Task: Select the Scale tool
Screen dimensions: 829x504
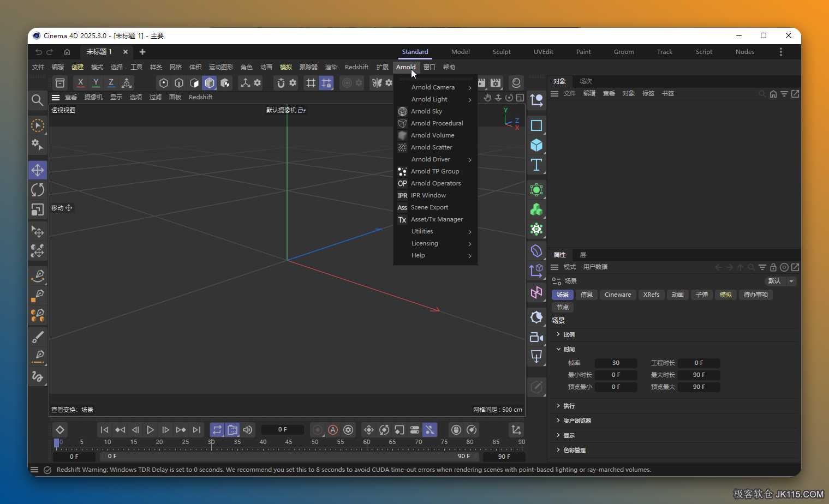Action: [x=38, y=209]
